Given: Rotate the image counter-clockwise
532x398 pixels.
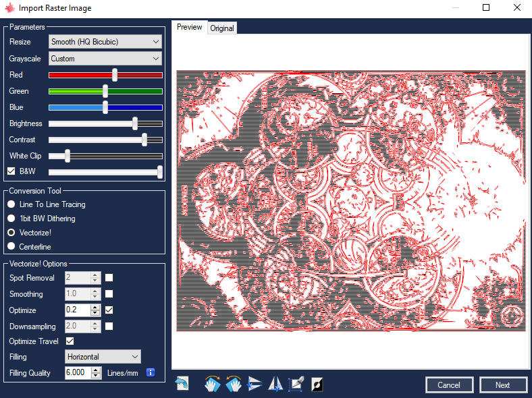Looking at the screenshot, I should pyautogui.click(x=234, y=384).
